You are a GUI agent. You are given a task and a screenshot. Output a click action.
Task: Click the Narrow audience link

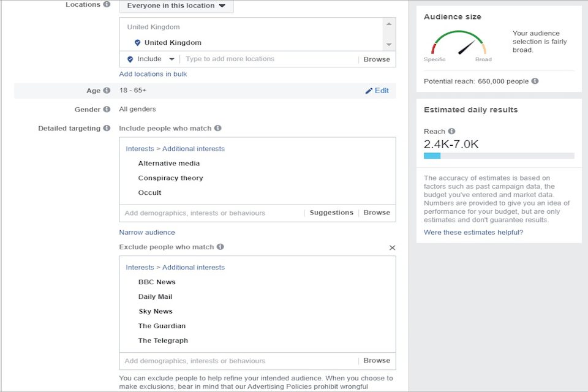click(147, 232)
